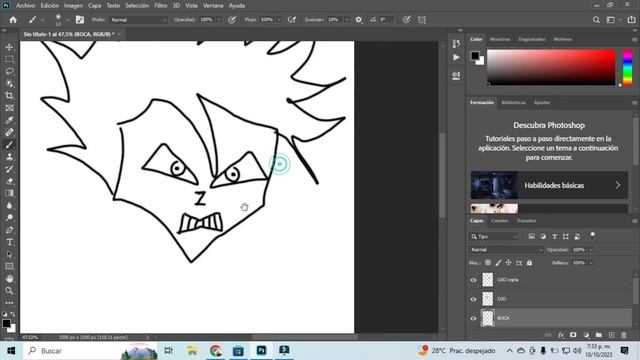Hide the BOCA layer
The height and width of the screenshot is (360, 640).
point(473,318)
